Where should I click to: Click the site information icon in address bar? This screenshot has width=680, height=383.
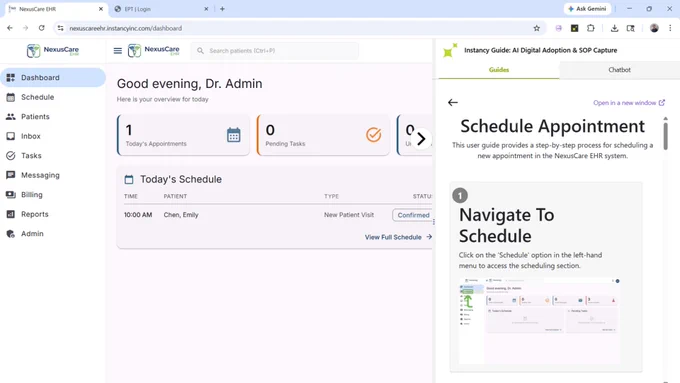61,28
